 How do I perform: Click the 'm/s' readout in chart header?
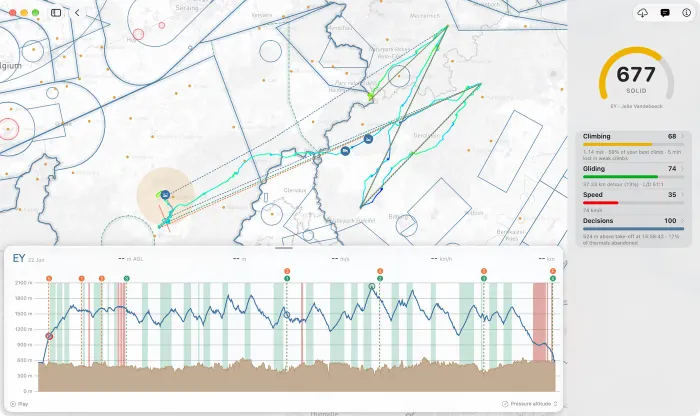[341, 259]
